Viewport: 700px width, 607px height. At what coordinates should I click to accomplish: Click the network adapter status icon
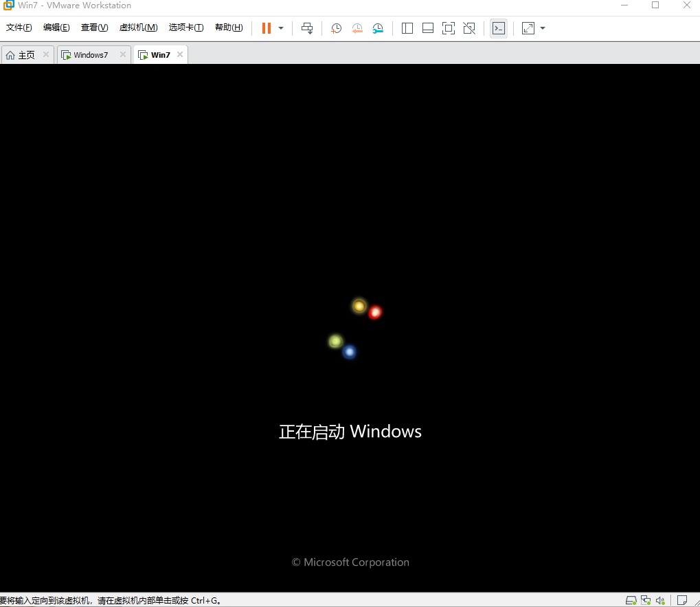[x=646, y=601]
